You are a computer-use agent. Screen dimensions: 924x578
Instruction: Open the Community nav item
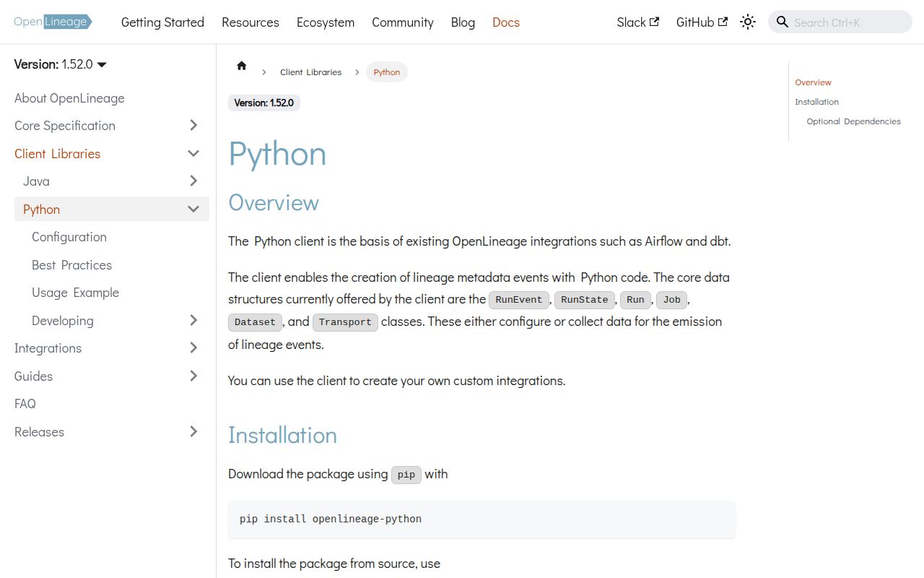[x=403, y=22]
